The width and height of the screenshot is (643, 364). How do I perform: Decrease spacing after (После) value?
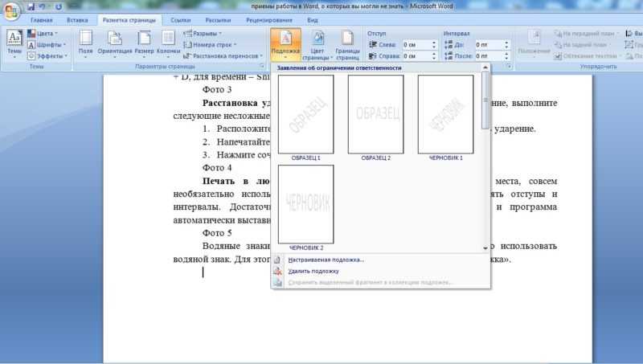(x=507, y=58)
